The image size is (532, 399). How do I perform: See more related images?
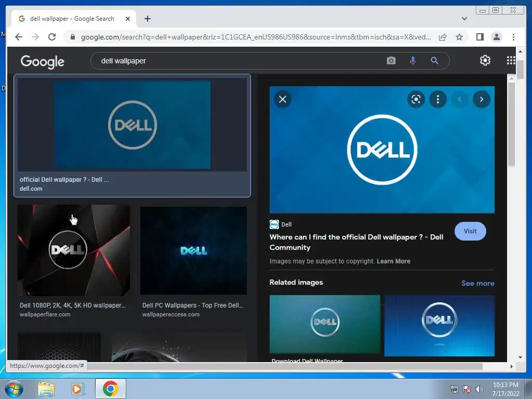click(477, 283)
